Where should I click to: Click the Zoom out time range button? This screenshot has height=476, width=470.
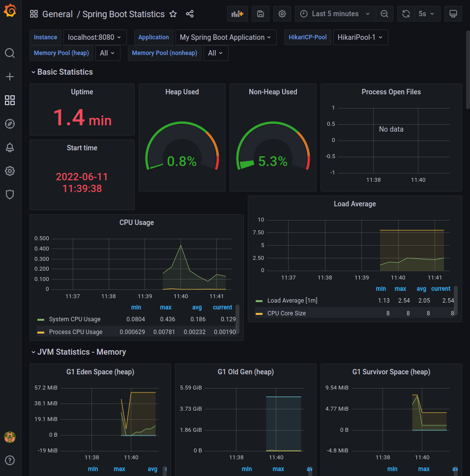point(384,14)
